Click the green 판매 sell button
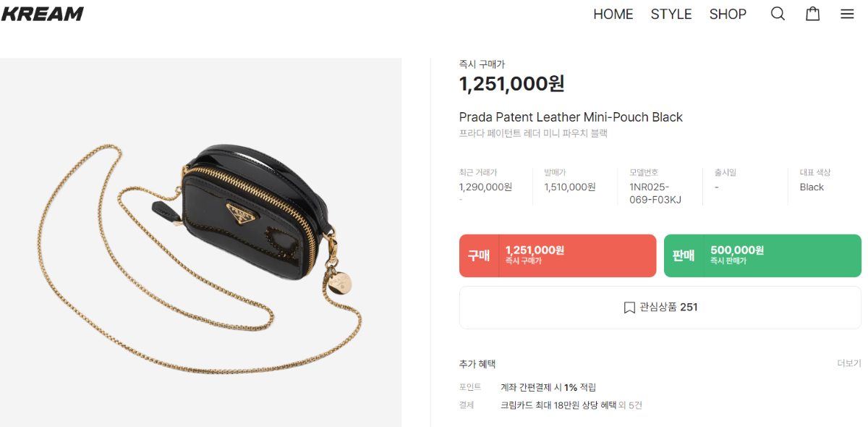The image size is (868, 427). (762, 255)
